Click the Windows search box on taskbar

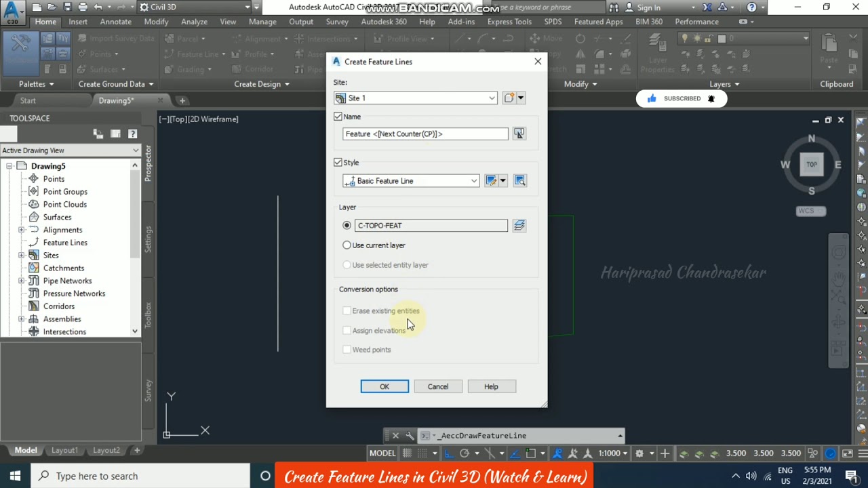point(140,476)
